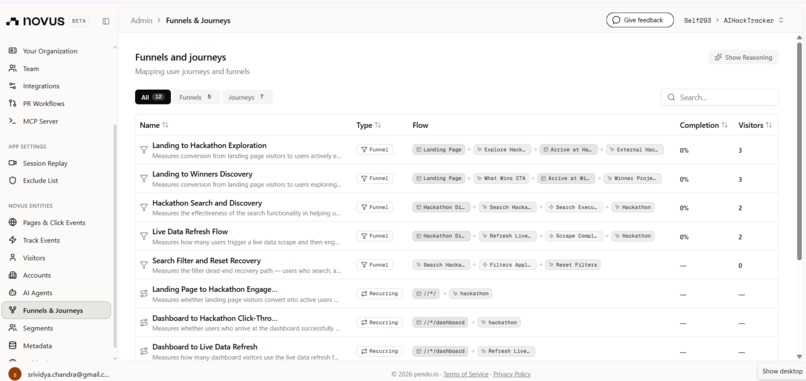Open Landing to Hackathon Exploration funnel

click(x=209, y=146)
